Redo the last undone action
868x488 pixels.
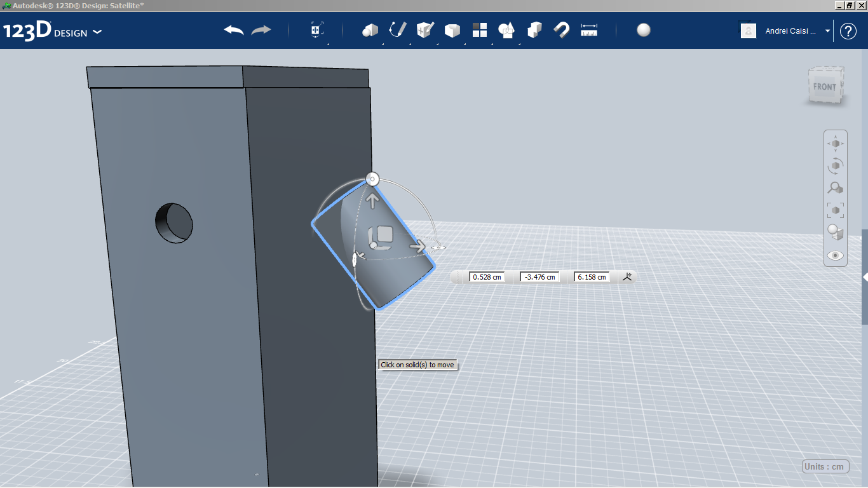pyautogui.click(x=261, y=30)
